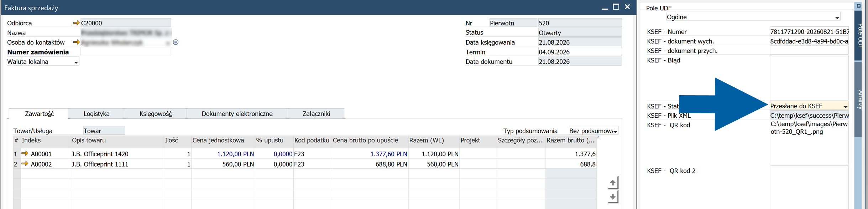The width and height of the screenshot is (868, 209).
Task: Open customer link arrow next to C20000
Action: (x=76, y=23)
